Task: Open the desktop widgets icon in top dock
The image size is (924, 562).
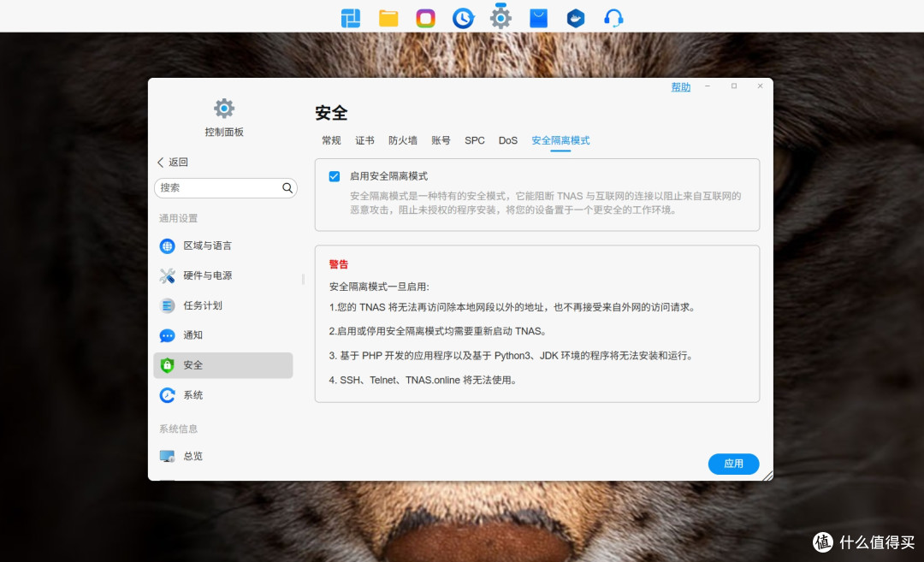Action: (x=351, y=18)
